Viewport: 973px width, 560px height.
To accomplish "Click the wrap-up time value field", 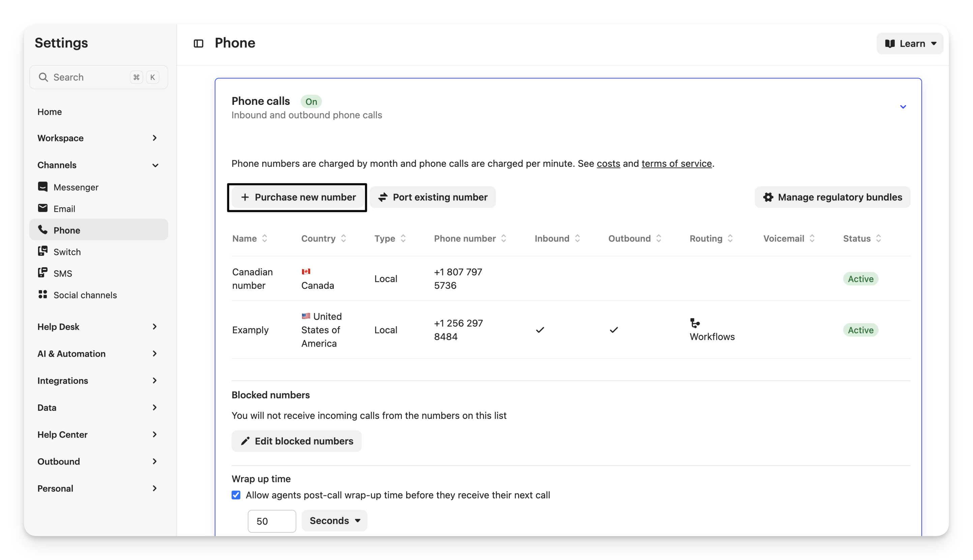I will point(271,521).
